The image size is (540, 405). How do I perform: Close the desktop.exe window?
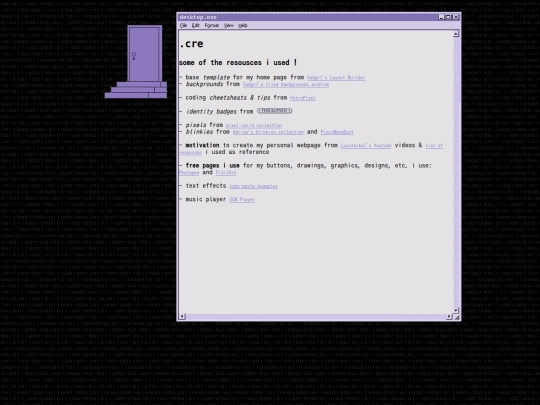(x=456, y=17)
